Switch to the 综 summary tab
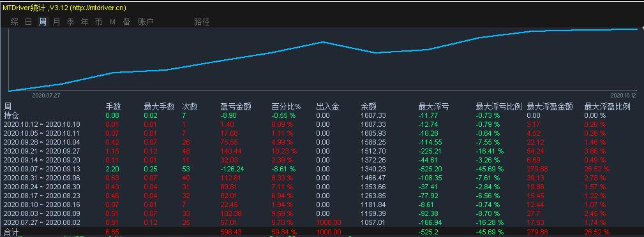This screenshot has width=644, height=237. click(15, 22)
